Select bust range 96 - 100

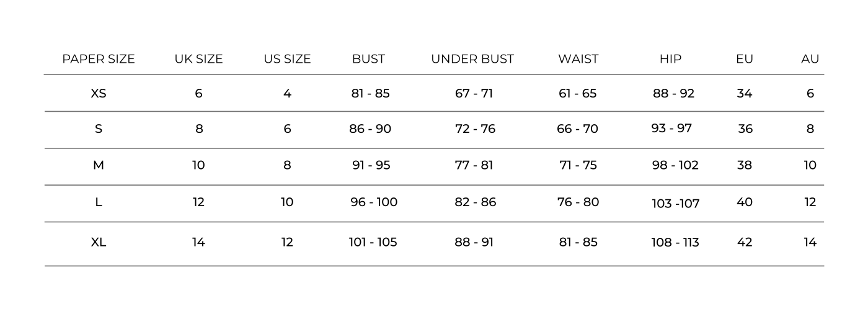coord(374,202)
